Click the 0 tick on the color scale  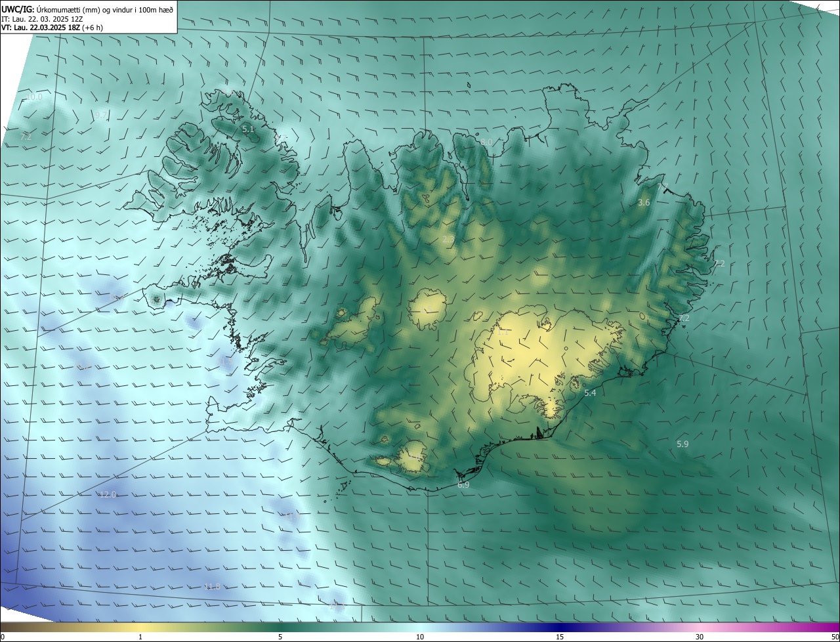click(3, 637)
